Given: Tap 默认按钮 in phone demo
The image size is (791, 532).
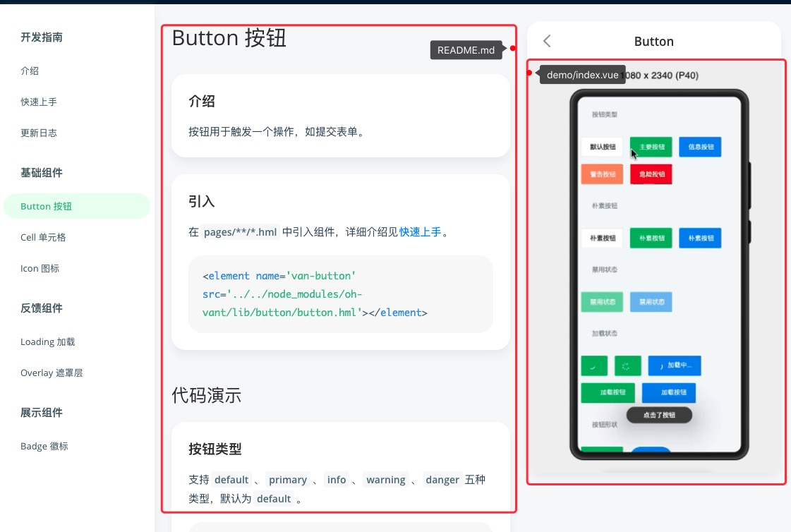Looking at the screenshot, I should [602, 147].
